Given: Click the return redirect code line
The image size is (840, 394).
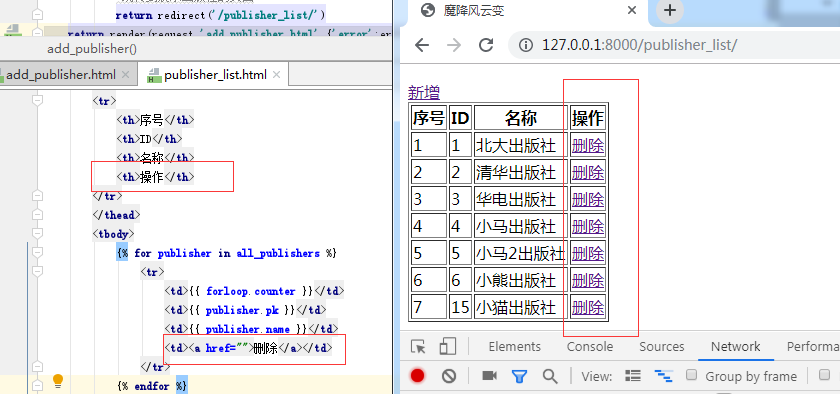Looking at the screenshot, I should pyautogui.click(x=220, y=14).
